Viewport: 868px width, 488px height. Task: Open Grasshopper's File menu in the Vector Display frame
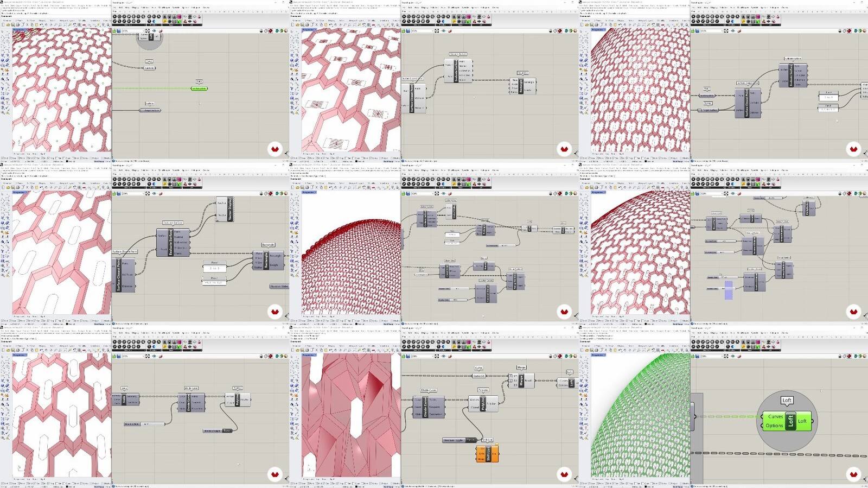(115, 170)
